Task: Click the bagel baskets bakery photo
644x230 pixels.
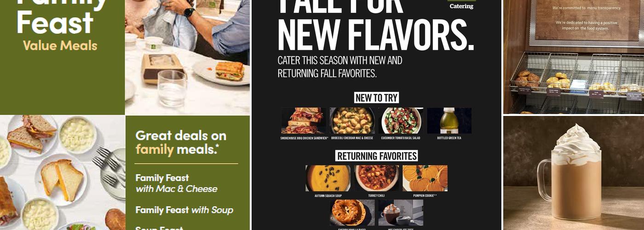Action: coord(574,57)
